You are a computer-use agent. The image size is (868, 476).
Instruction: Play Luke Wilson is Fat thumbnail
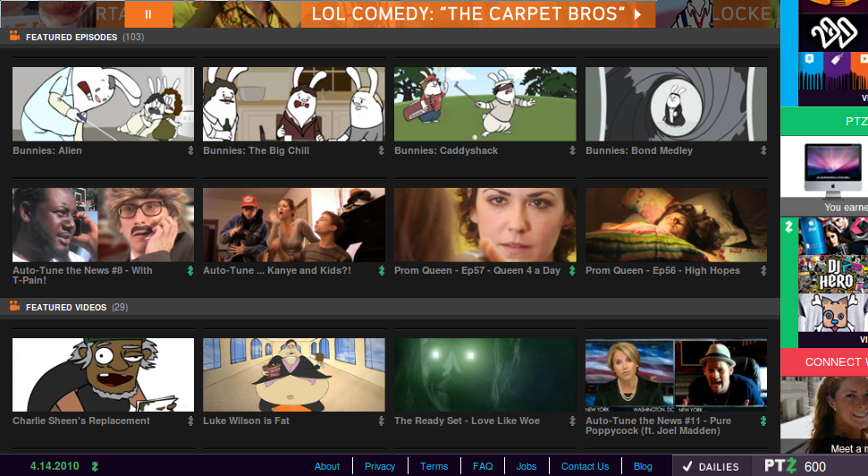click(293, 375)
